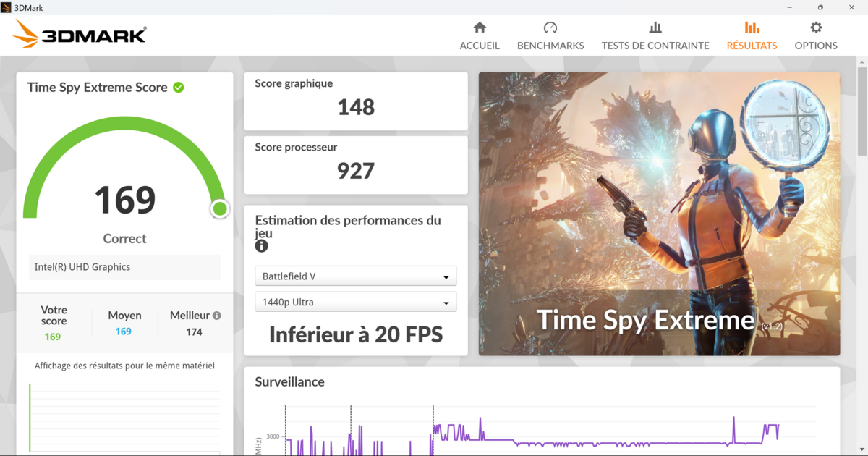868x456 pixels.
Task: Open the Accueil home icon
Action: 480,28
